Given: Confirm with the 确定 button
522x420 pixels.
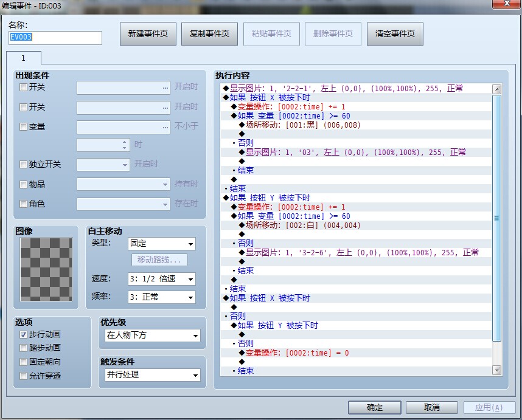Looking at the screenshot, I should coord(375,407).
